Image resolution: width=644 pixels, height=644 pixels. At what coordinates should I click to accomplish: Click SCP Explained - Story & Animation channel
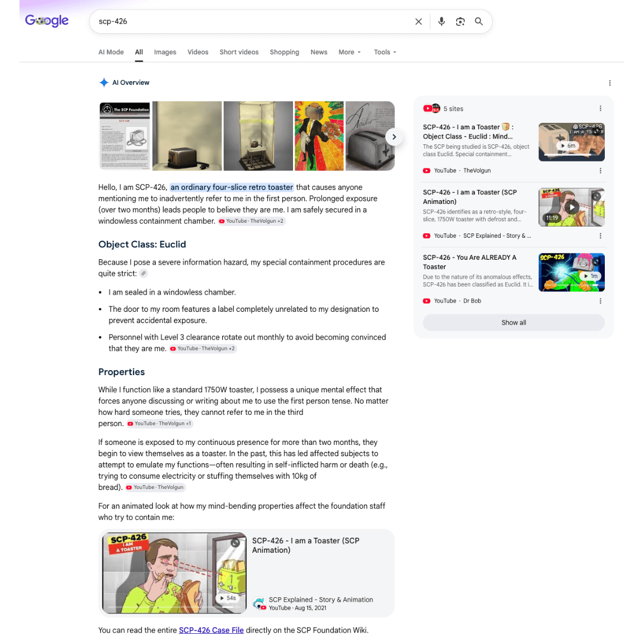(x=321, y=600)
